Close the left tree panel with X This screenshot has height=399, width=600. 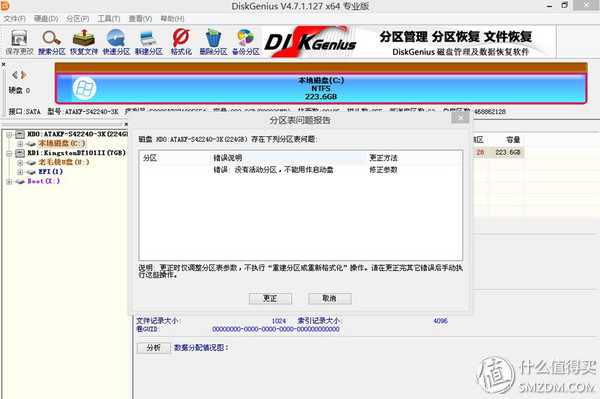click(126, 124)
